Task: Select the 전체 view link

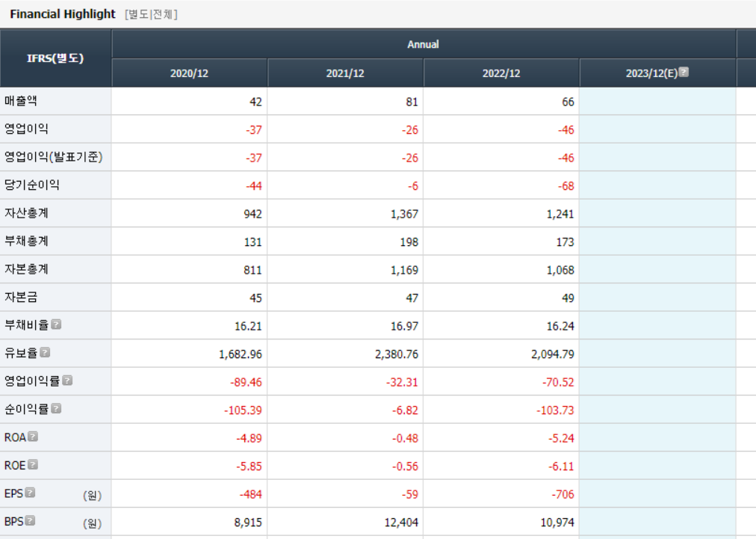Action: pos(163,14)
